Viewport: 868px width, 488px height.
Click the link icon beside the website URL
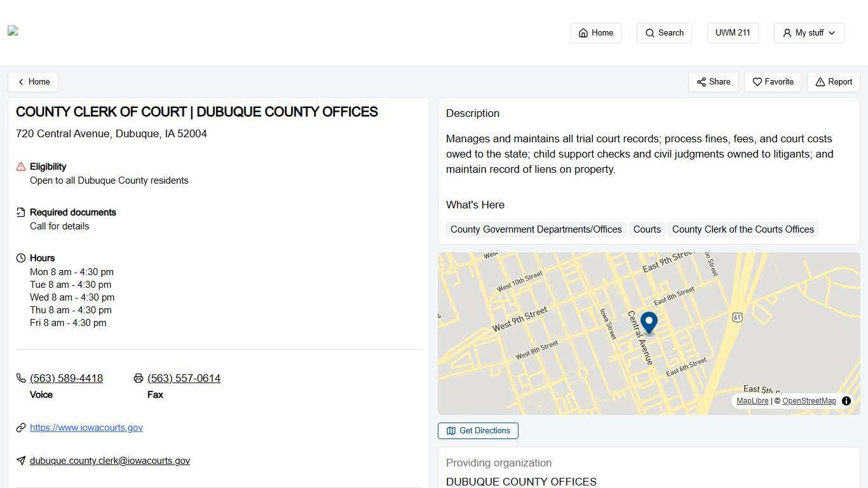[x=20, y=427]
